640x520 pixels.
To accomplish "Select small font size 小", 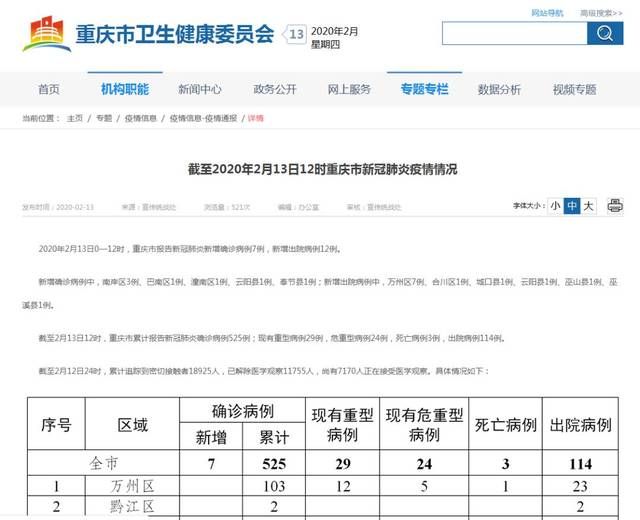I will (x=554, y=206).
